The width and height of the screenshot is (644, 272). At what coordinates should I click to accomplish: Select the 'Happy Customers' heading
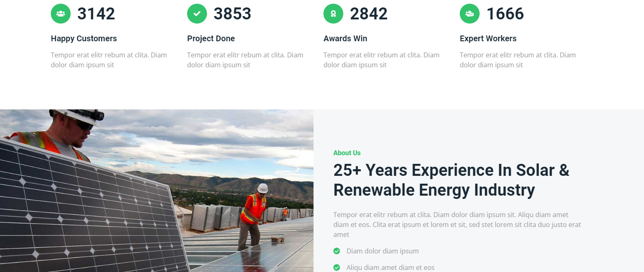pyautogui.click(x=84, y=38)
